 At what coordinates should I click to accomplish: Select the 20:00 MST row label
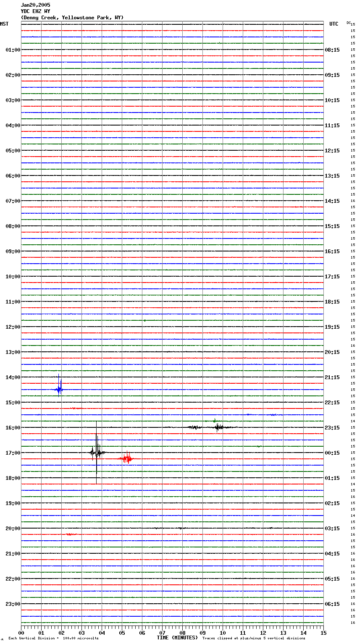(13, 529)
